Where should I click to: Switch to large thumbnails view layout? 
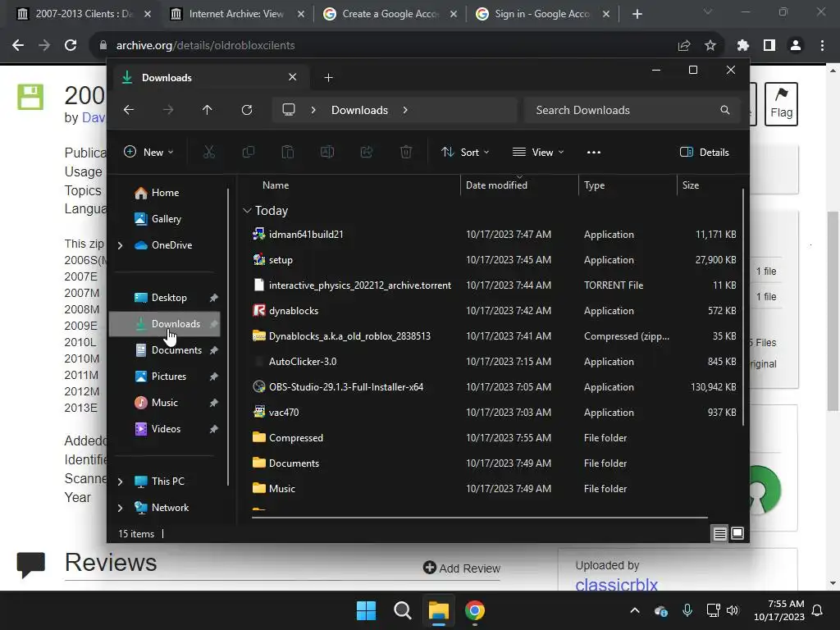[737, 533]
